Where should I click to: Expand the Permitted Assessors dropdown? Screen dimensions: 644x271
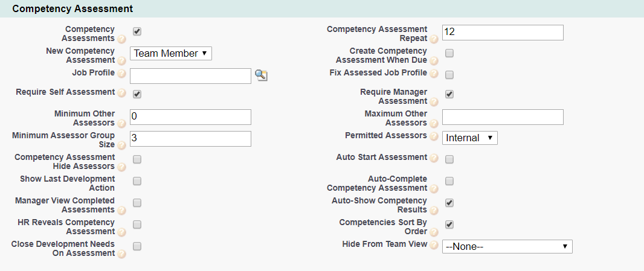[x=470, y=138]
